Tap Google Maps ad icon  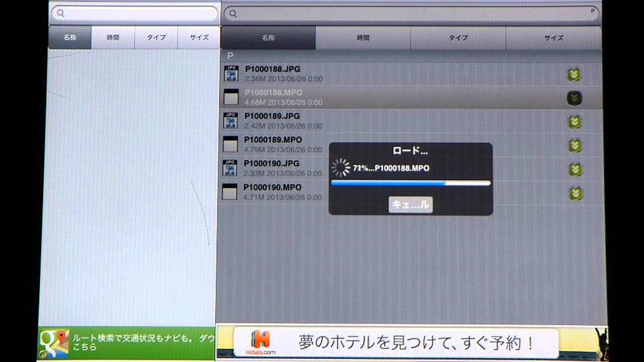[53, 343]
